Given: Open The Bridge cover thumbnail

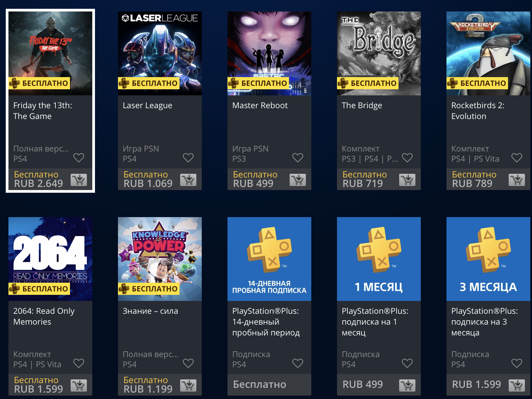Looking at the screenshot, I should 379,53.
